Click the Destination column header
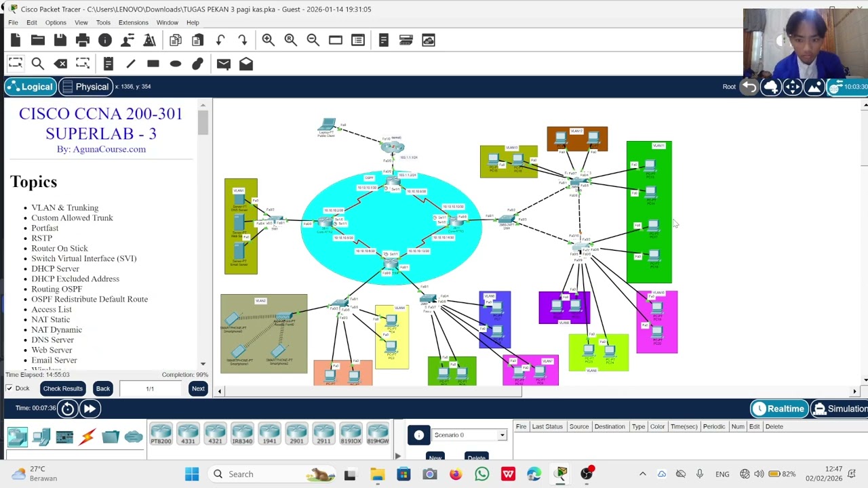Image resolution: width=868 pixels, height=488 pixels. coord(610,426)
